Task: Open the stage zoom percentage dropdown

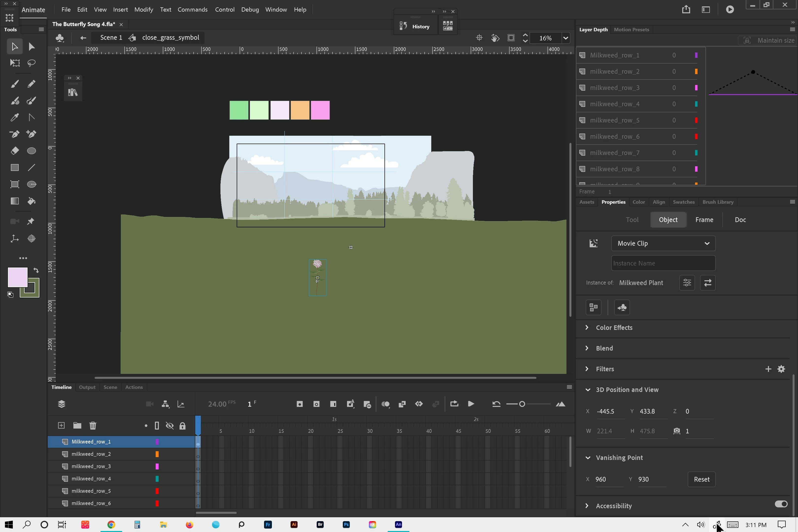Action: [x=565, y=38]
